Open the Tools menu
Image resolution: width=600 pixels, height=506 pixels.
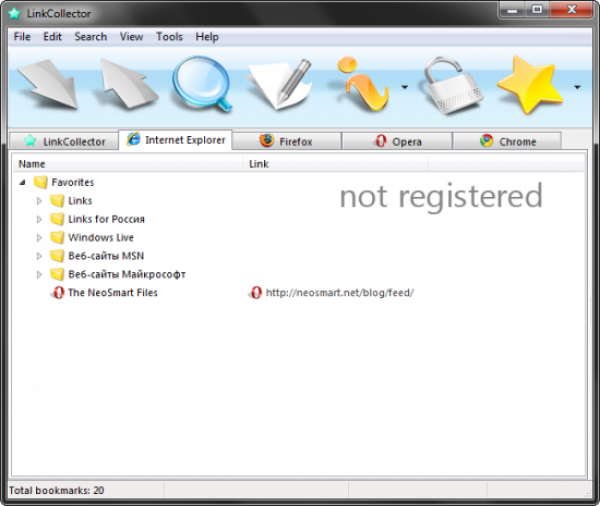(x=169, y=37)
